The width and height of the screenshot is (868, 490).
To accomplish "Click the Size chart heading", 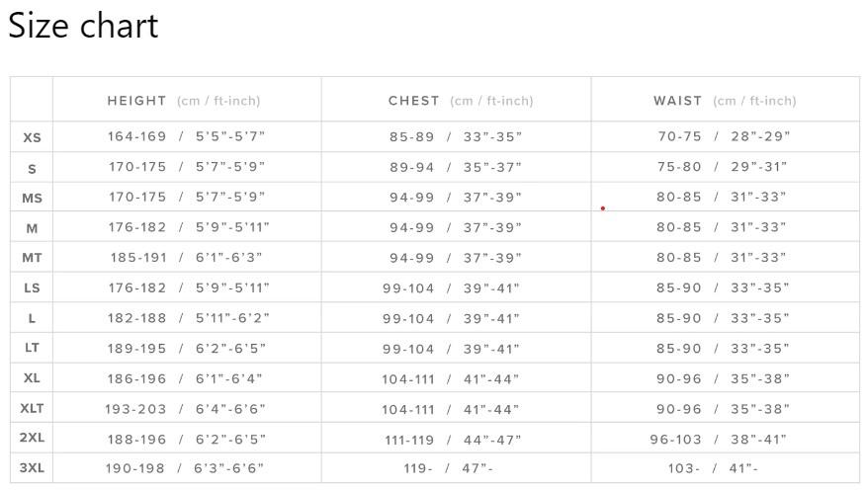I will [x=83, y=26].
